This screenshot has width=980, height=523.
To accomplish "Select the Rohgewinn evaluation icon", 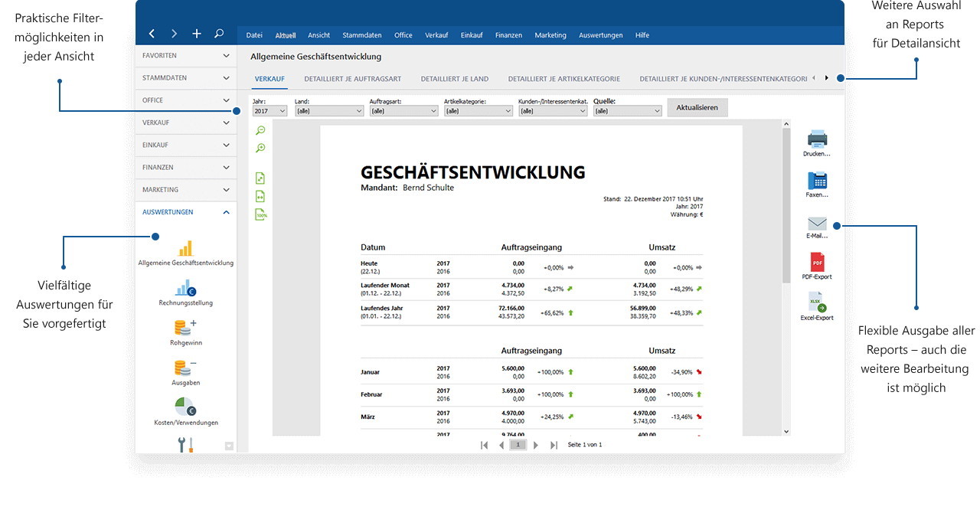I will pyautogui.click(x=185, y=328).
